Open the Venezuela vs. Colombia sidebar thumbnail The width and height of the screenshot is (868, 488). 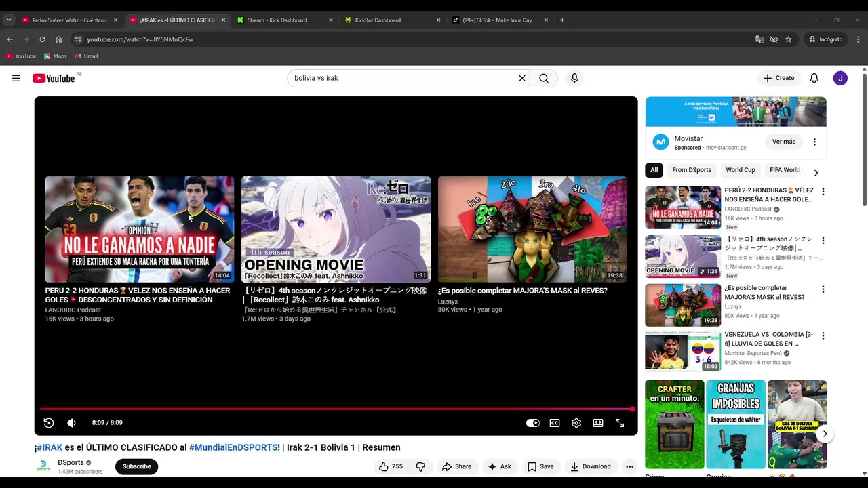click(x=683, y=351)
